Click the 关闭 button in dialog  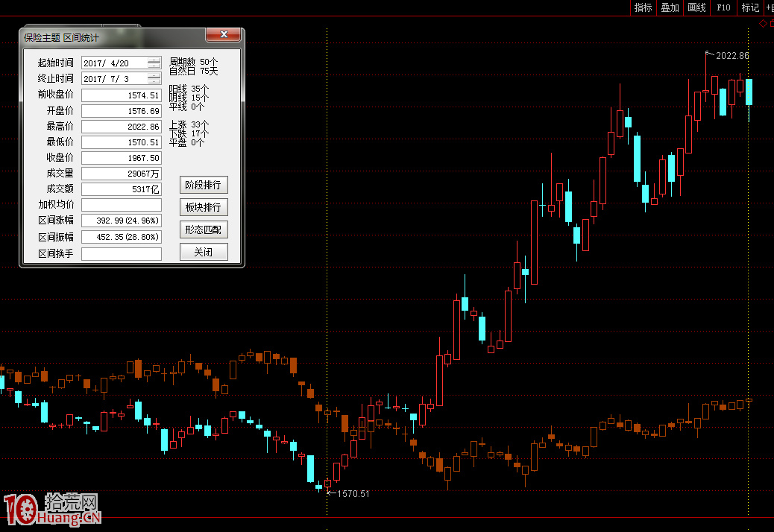(204, 252)
